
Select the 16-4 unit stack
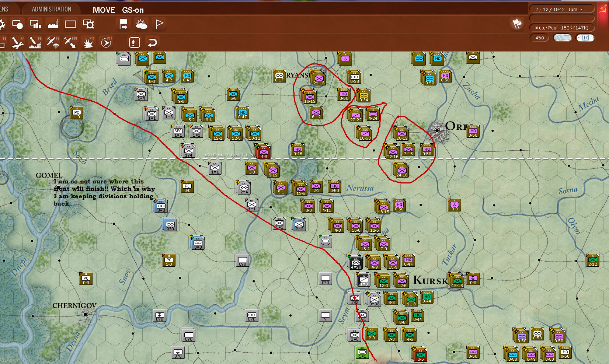365,244
